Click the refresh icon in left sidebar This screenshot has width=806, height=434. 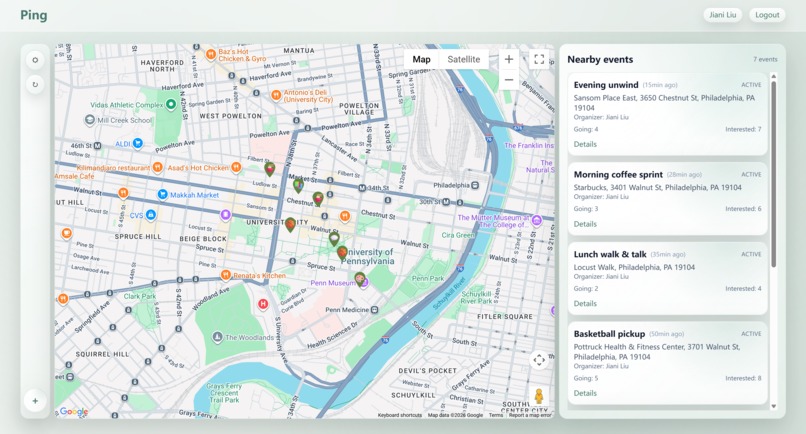[x=35, y=84]
